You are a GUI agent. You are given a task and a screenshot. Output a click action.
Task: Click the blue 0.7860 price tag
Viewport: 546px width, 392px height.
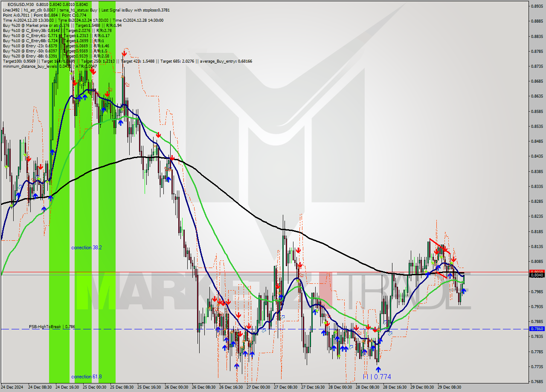pyautogui.click(x=537, y=329)
